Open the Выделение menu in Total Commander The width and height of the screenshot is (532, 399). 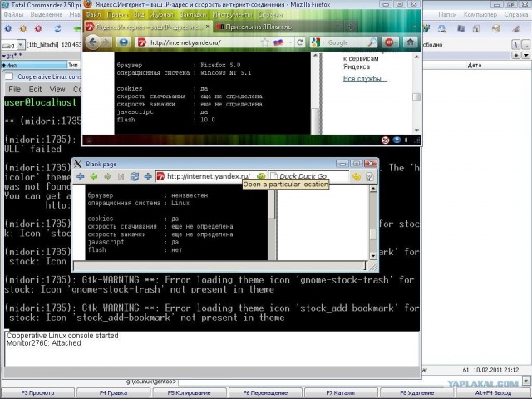click(47, 15)
